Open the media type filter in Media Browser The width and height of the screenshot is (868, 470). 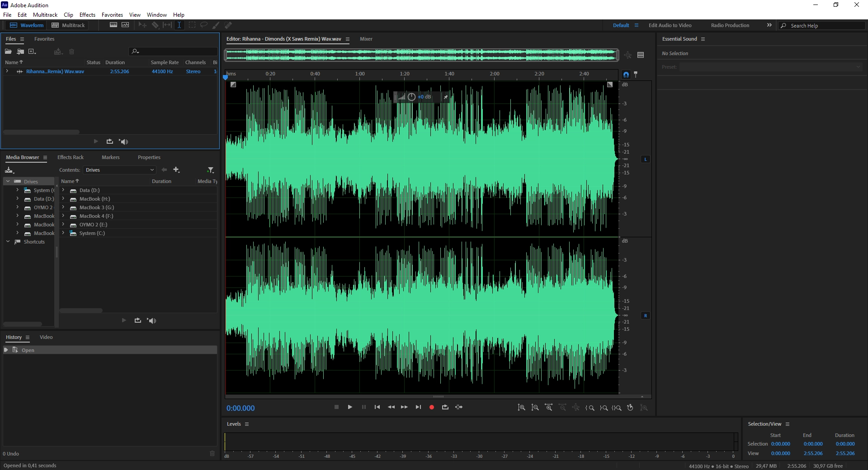[x=210, y=170]
